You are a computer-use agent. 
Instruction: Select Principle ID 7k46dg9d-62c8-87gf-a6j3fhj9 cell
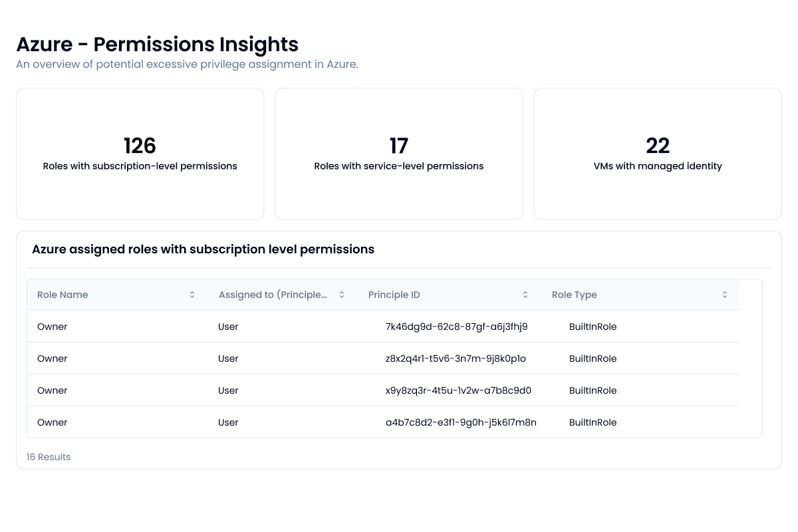[457, 327]
